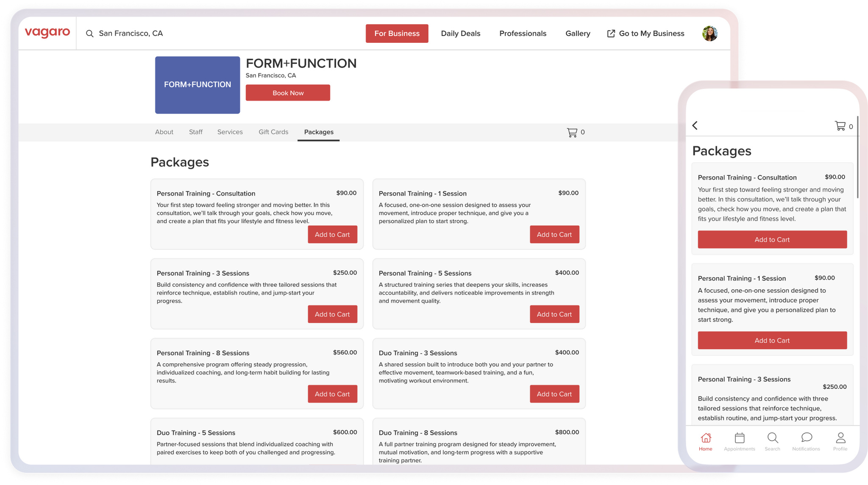868x485 pixels.
Task: Click the Duo Training - 5 Sessions title
Action: point(196,433)
